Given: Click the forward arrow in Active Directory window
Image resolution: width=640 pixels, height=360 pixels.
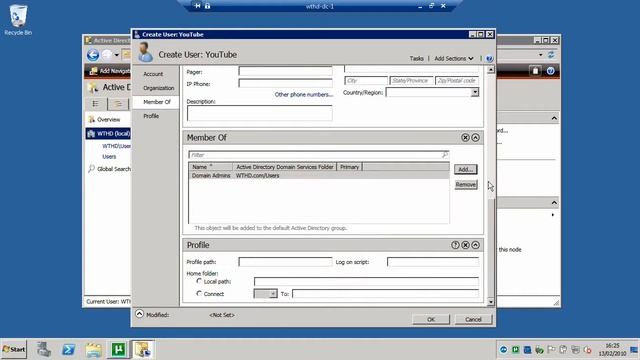Looking at the screenshot, I should (107, 55).
